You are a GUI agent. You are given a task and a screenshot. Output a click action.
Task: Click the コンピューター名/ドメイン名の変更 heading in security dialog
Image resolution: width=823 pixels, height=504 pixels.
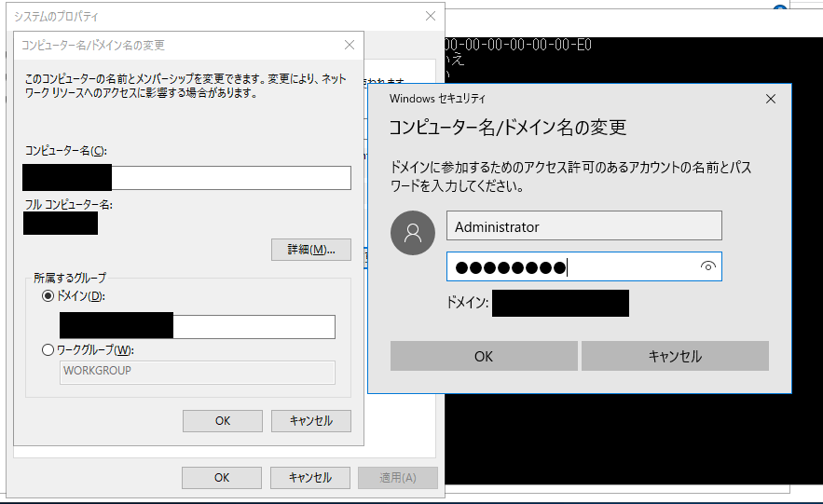[x=508, y=128]
